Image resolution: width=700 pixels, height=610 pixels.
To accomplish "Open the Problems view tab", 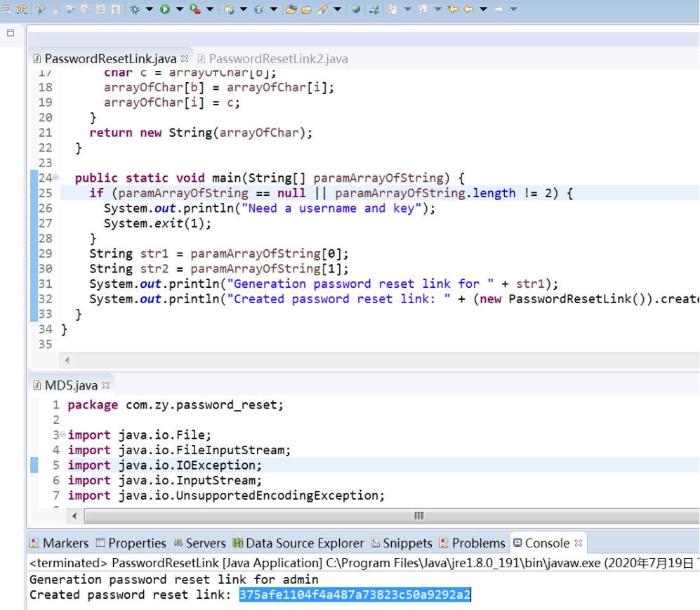I will (472, 543).
